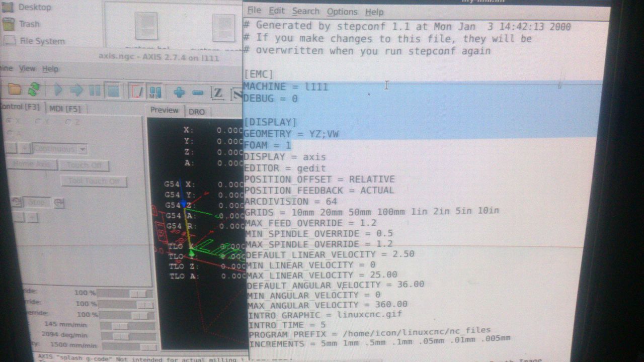The height and width of the screenshot is (362, 644).
Task: Click the Tool Touch Off button
Action: pyautogui.click(x=94, y=182)
